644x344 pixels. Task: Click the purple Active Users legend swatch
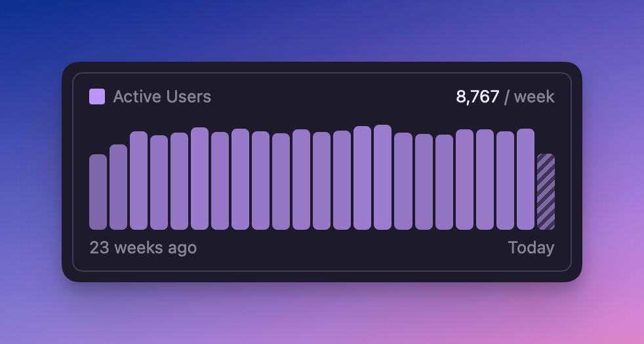coord(97,97)
